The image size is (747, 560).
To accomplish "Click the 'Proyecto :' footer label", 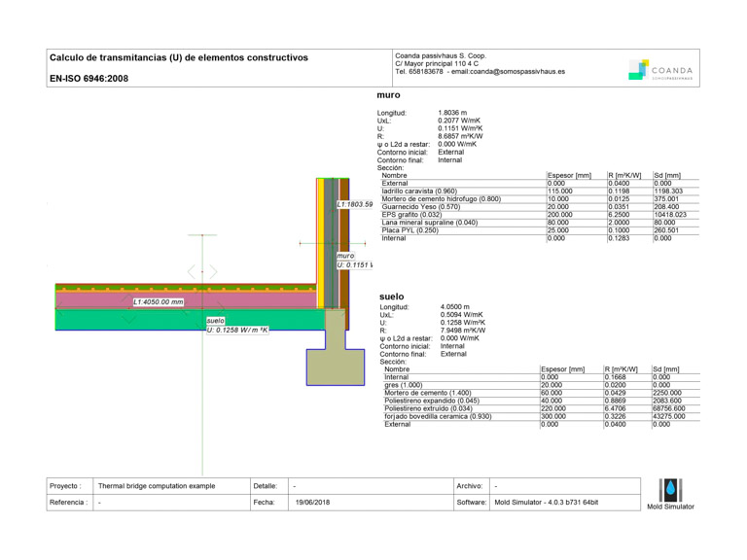I will (x=65, y=486).
